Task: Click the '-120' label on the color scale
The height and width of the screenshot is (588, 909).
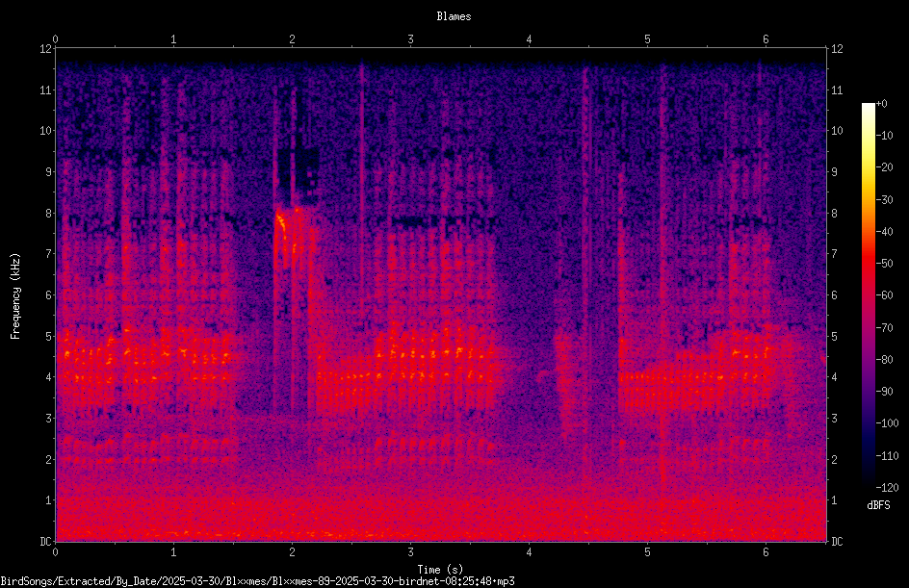Action: (887, 487)
